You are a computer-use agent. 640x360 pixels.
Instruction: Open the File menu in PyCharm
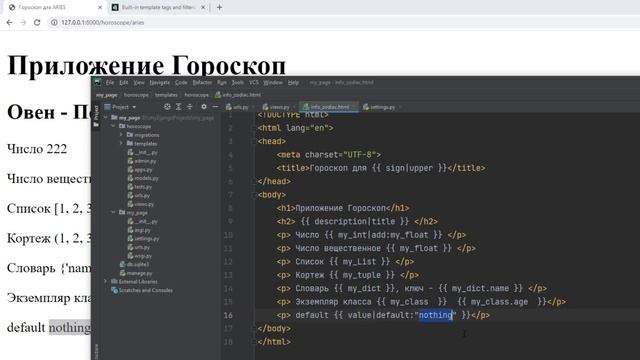tap(110, 82)
